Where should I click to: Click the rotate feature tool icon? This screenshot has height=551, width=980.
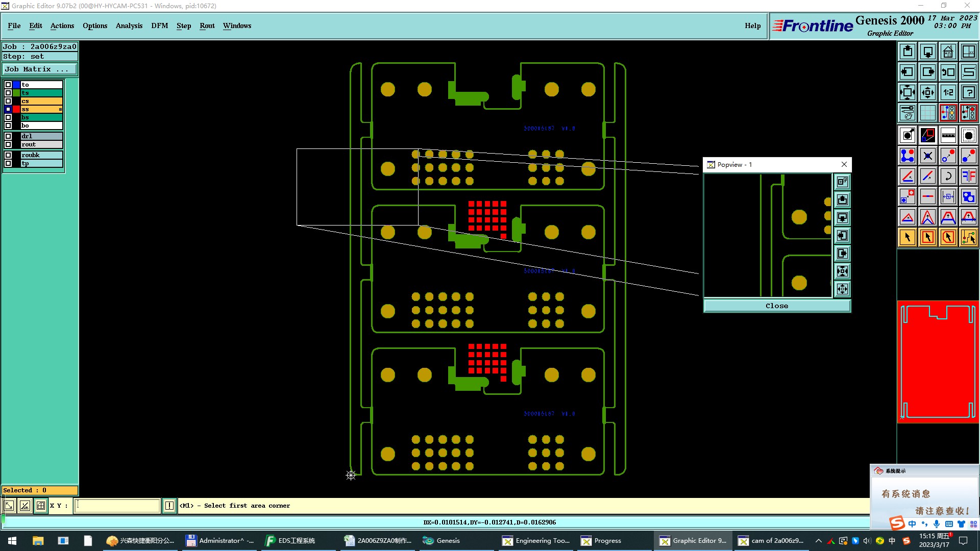tap(948, 176)
